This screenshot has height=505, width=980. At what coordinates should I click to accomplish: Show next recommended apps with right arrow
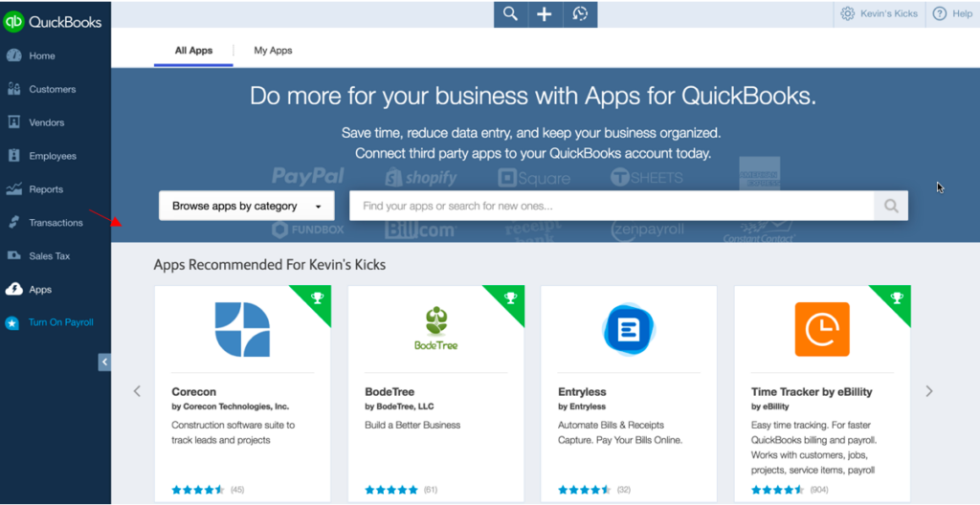(928, 391)
